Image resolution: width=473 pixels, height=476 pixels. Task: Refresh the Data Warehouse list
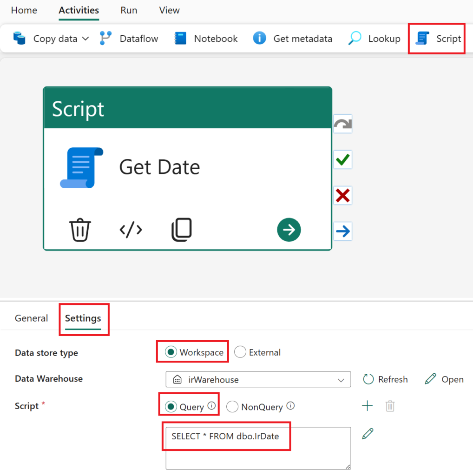click(x=385, y=379)
